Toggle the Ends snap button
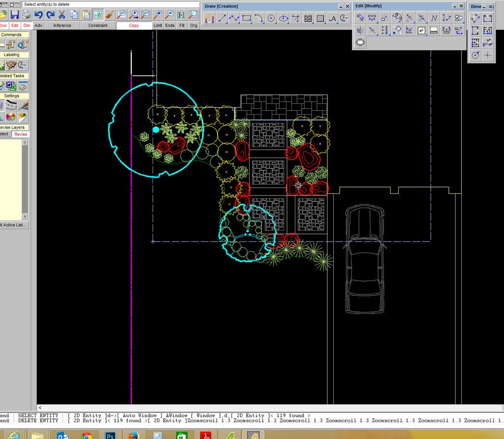The image size is (504, 439). coord(170,26)
